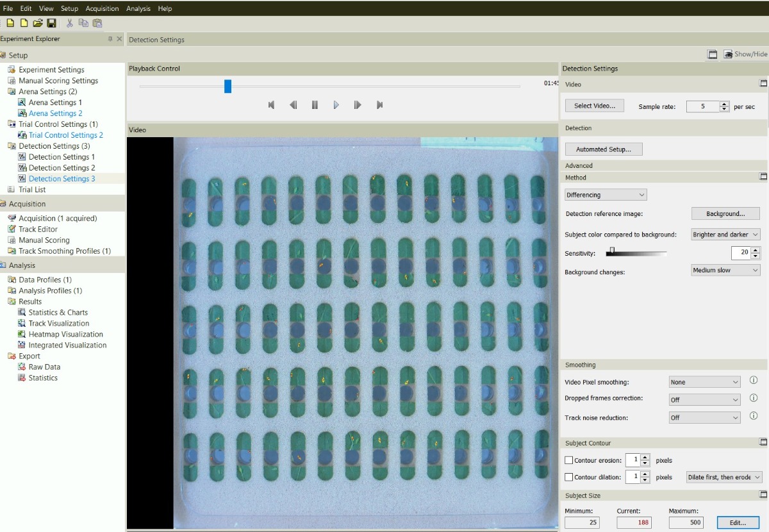Collapse the Subject Contour section

point(763,442)
